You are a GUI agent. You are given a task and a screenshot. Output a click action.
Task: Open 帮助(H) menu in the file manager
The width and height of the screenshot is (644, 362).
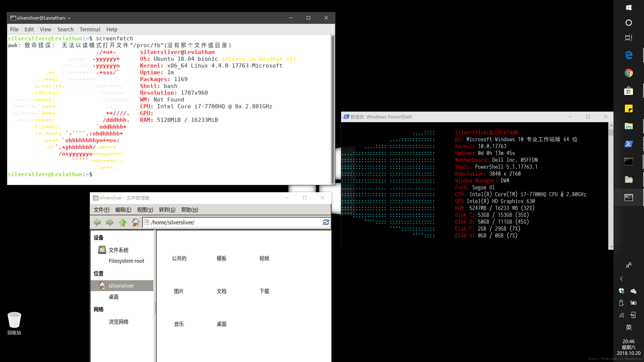(190, 210)
